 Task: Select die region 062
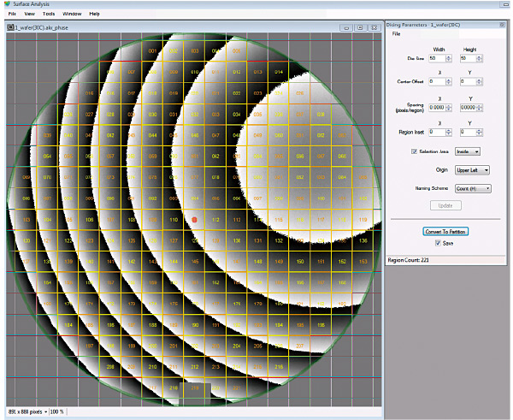pyautogui.click(x=215, y=157)
